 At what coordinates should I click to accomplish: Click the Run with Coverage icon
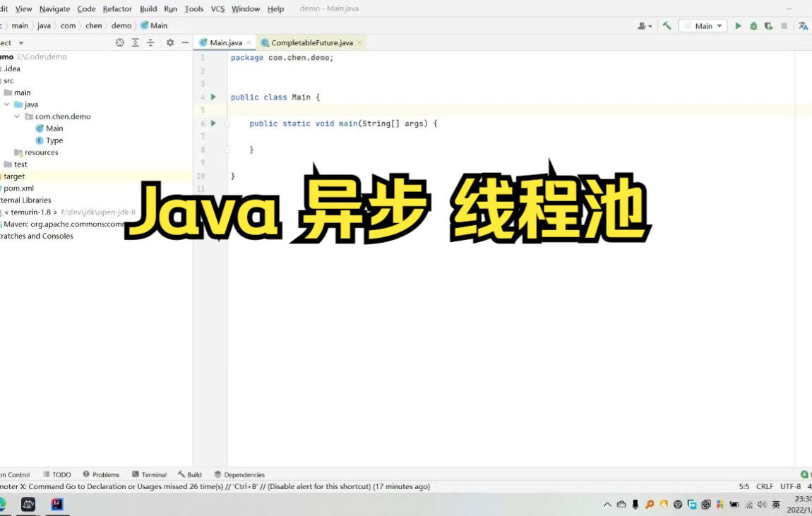coord(768,25)
